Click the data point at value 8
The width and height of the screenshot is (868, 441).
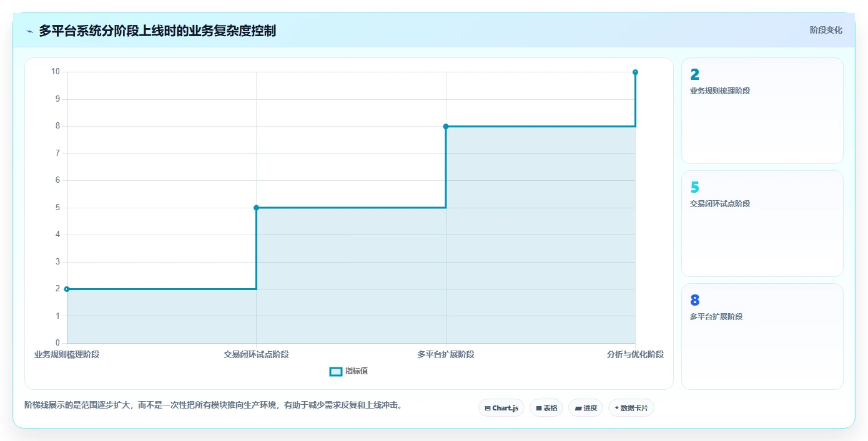coord(446,126)
